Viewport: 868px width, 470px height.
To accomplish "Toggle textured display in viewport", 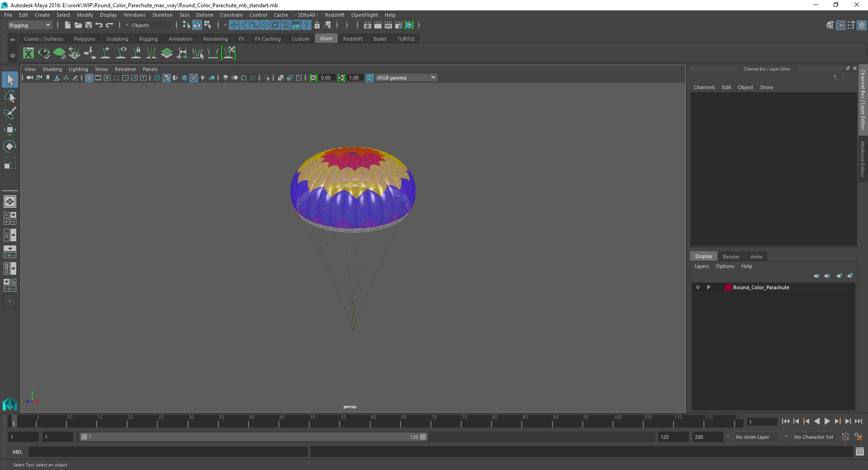I will [x=193, y=78].
